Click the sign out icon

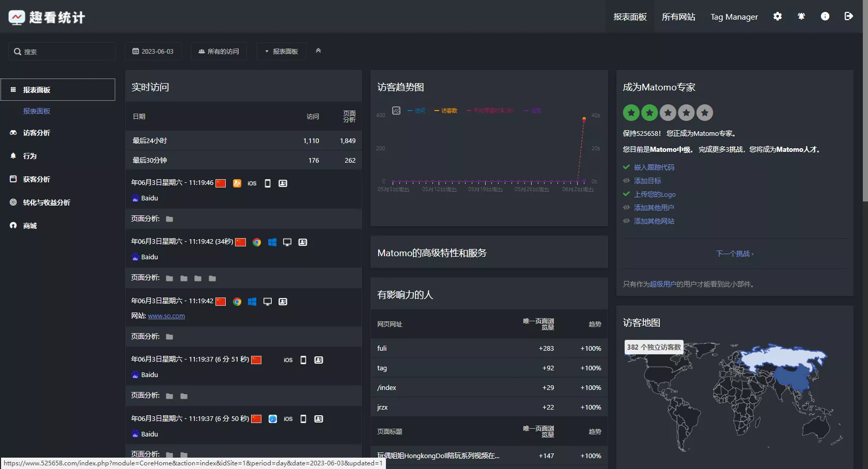pyautogui.click(x=848, y=17)
